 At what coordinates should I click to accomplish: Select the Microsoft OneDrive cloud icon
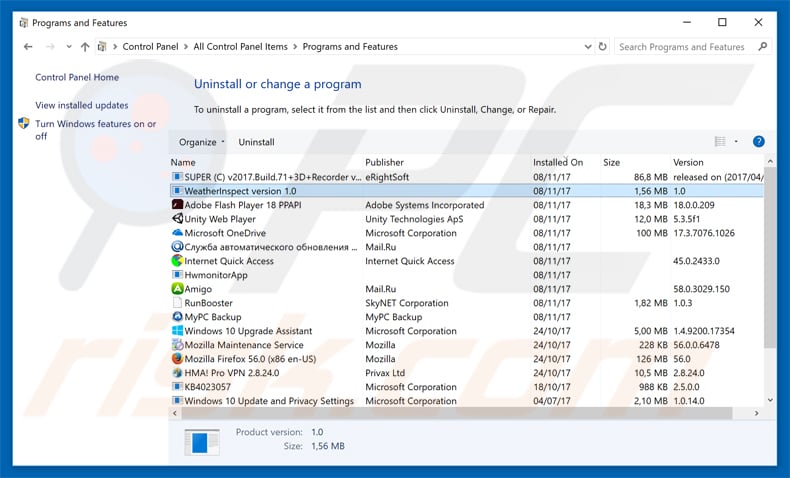[x=177, y=233]
